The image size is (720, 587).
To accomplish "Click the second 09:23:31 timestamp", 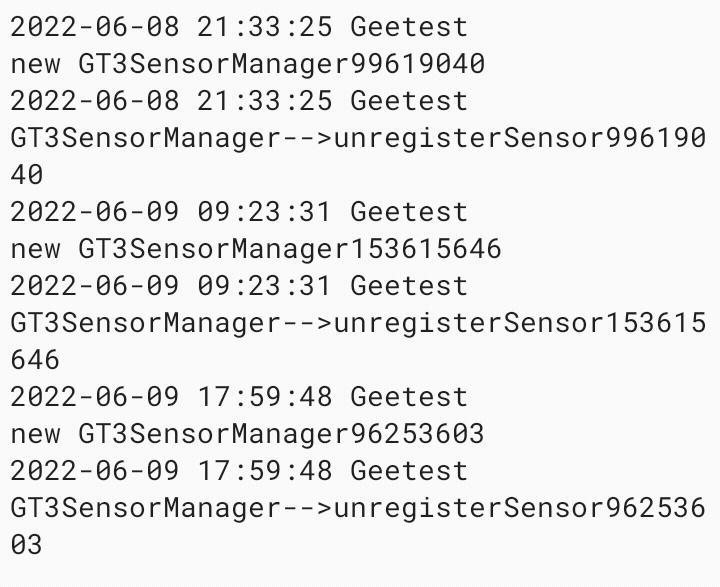I will [x=262, y=286].
